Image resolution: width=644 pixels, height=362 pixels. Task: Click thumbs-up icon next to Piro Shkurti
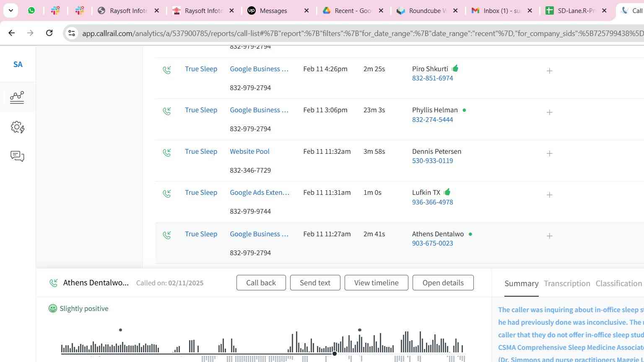tap(455, 68)
